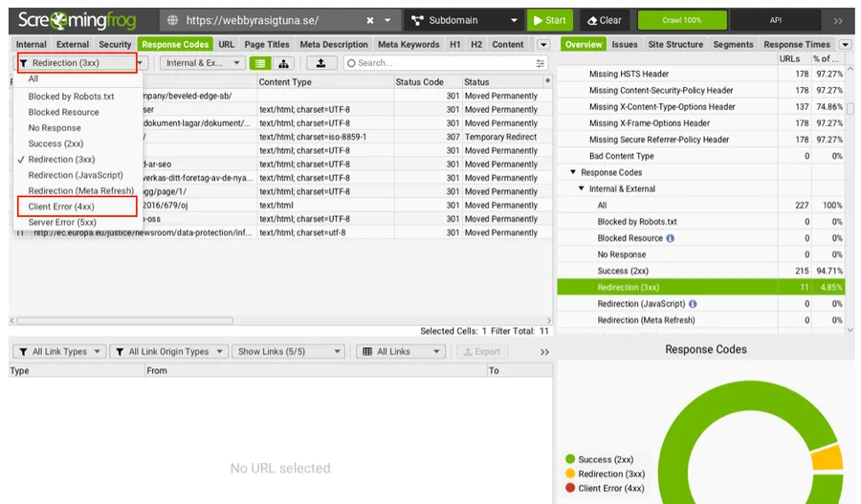Select checked Redirection (3xx) menu option

click(x=78, y=159)
